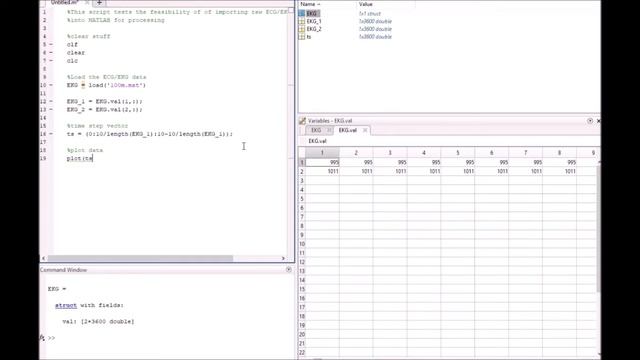640x360 pixels.
Task: Select column header 1 in EKG.val grid
Action: click(322, 153)
